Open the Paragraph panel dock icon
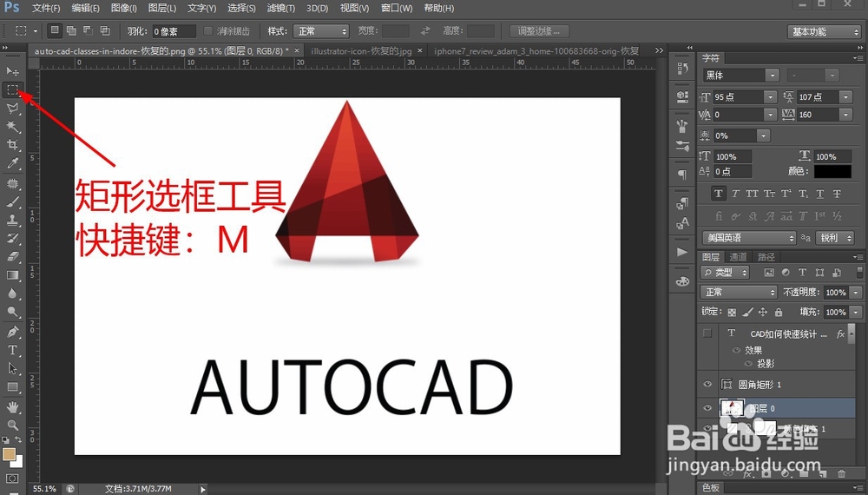The image size is (868, 495). (x=682, y=175)
